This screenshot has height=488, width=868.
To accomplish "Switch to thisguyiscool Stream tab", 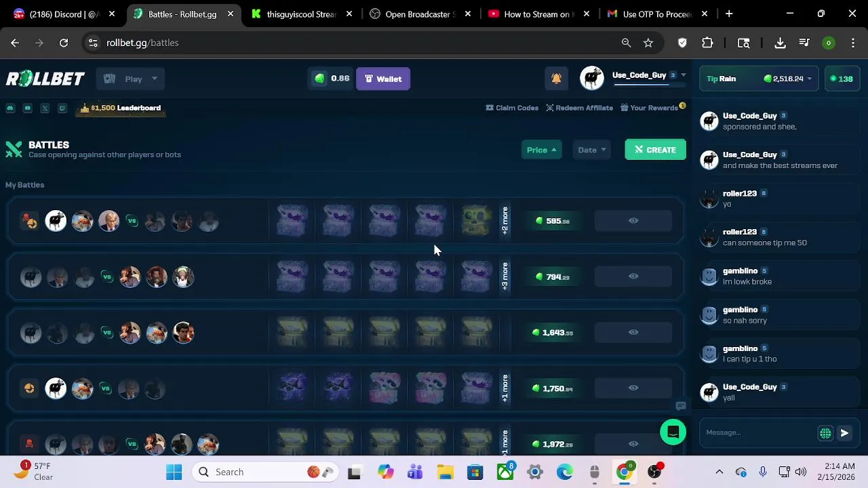I will pyautogui.click(x=302, y=14).
